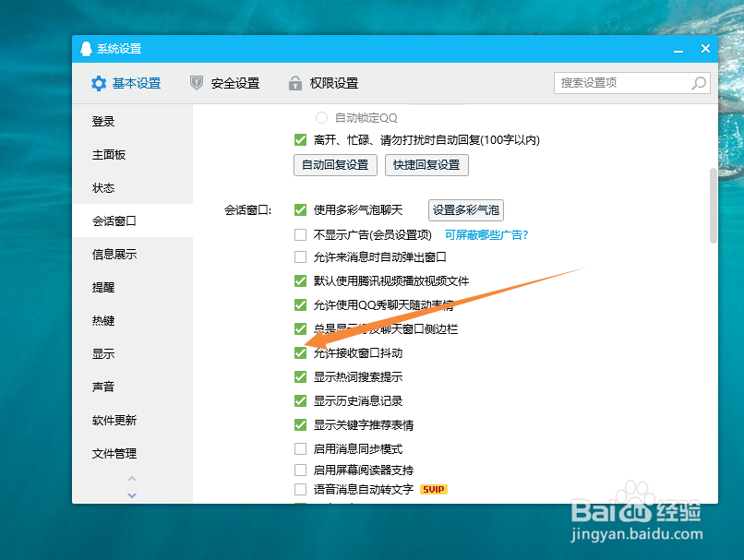Image resolution: width=744 pixels, height=560 pixels.
Task: Open 快捷回复设置 button
Action: coord(426,165)
